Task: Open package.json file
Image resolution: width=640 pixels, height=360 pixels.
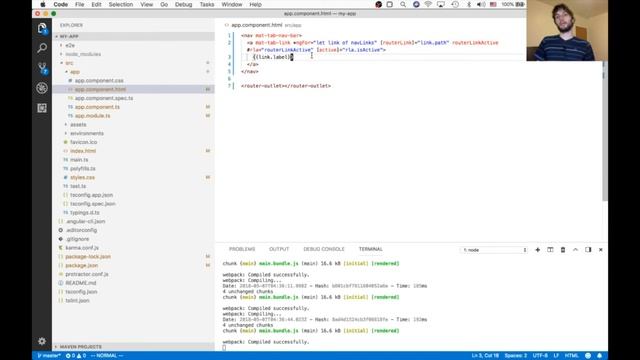Action: (x=82, y=265)
